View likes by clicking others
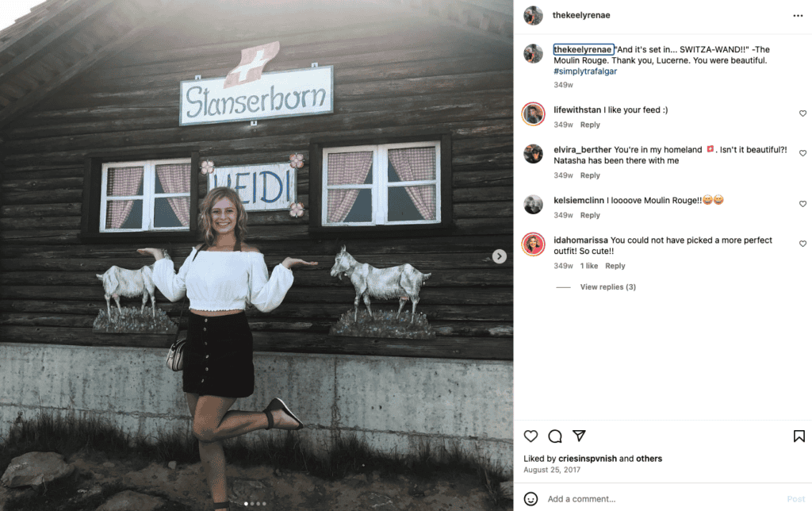 (649, 459)
